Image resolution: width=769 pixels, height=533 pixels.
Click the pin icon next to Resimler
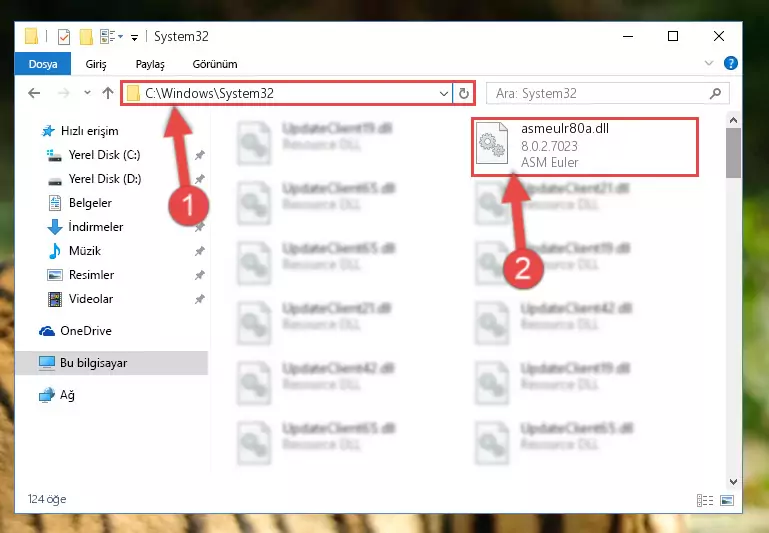tap(200, 276)
